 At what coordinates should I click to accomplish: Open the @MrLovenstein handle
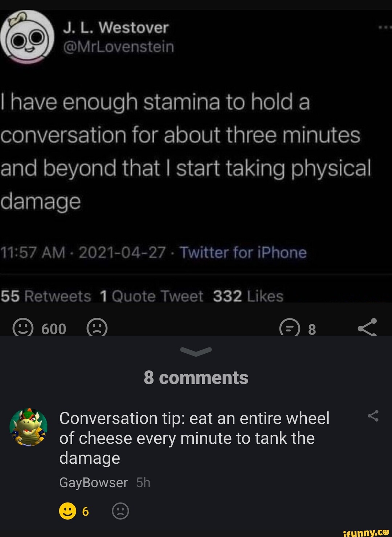(118, 47)
